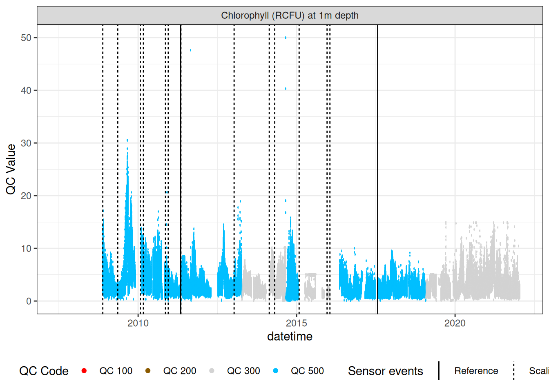Image resolution: width=549 pixels, height=392 pixels.
Task: Select the QC 500 legend label
Action: (307, 371)
